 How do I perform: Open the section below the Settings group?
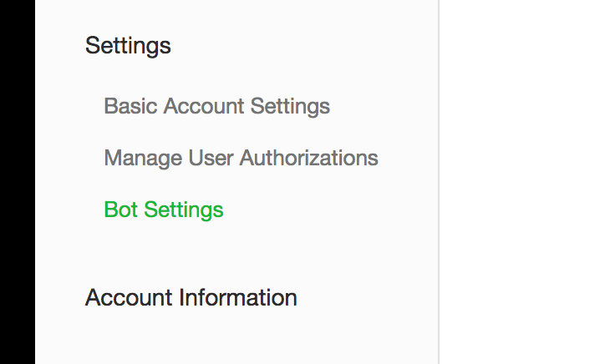(x=191, y=297)
